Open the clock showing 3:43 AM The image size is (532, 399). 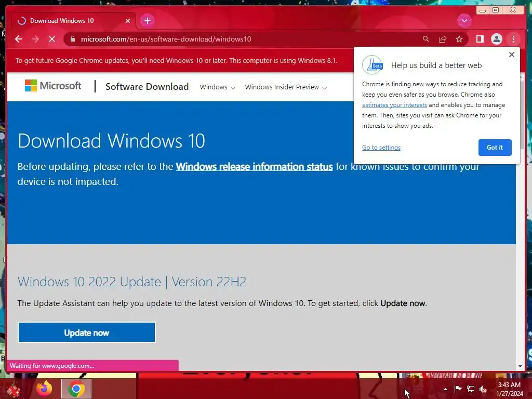pos(509,389)
